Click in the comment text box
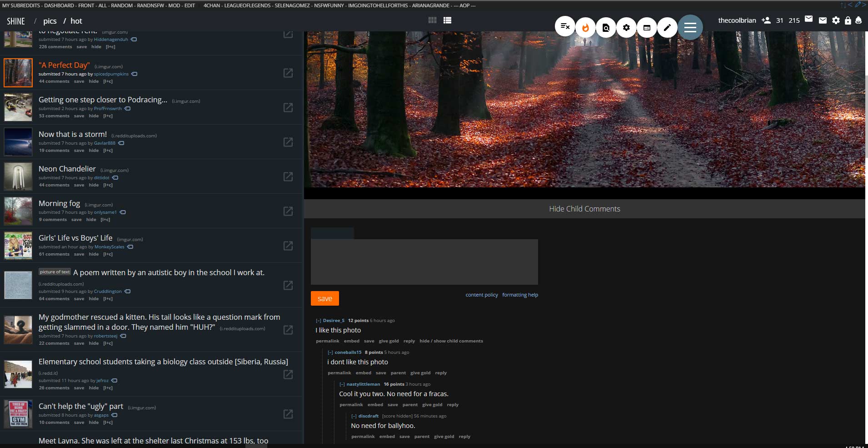Screen dimensions: 868x448 tap(424, 262)
